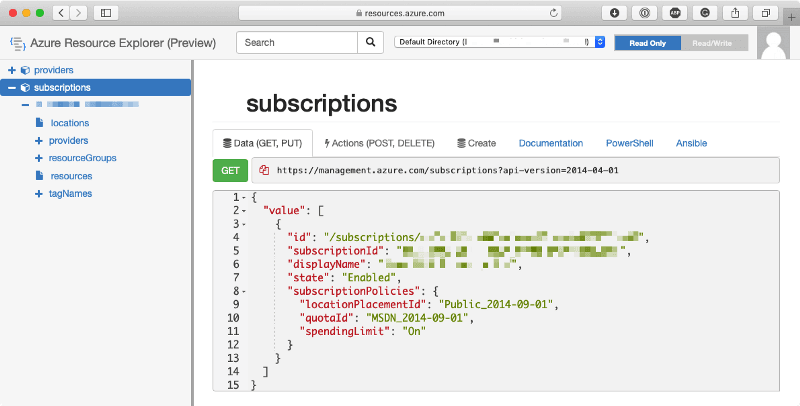Click the copy URL icon beside GET

pyautogui.click(x=265, y=171)
